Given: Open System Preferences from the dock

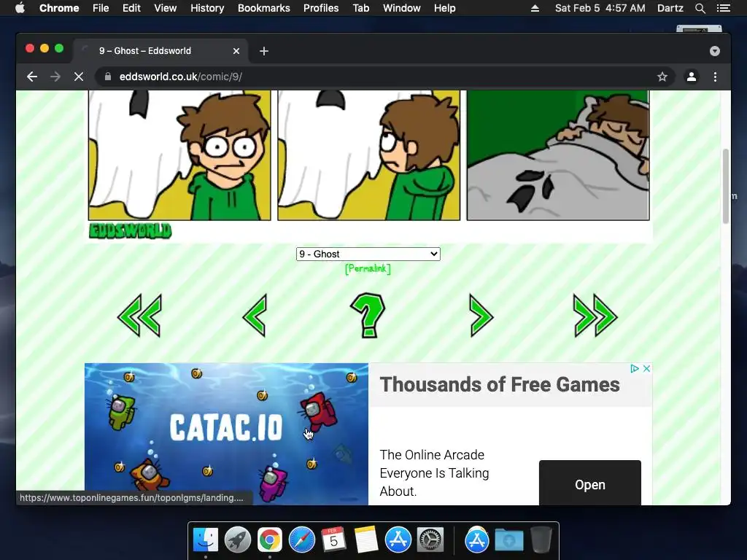Looking at the screenshot, I should (430, 540).
